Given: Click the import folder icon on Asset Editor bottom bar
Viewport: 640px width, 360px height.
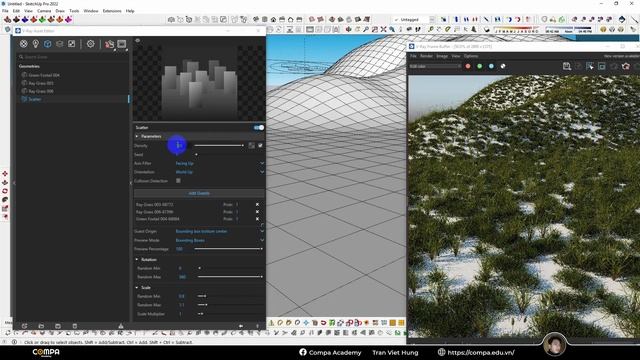Looking at the screenshot, I should coord(41,326).
